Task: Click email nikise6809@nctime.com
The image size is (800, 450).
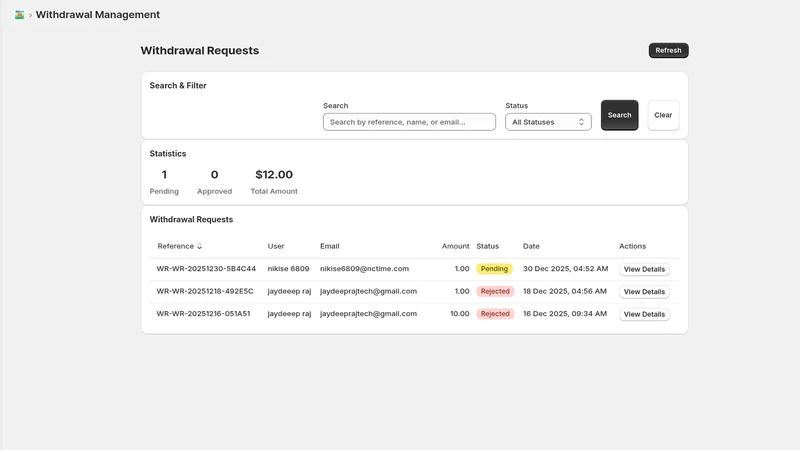Action: tap(364, 269)
